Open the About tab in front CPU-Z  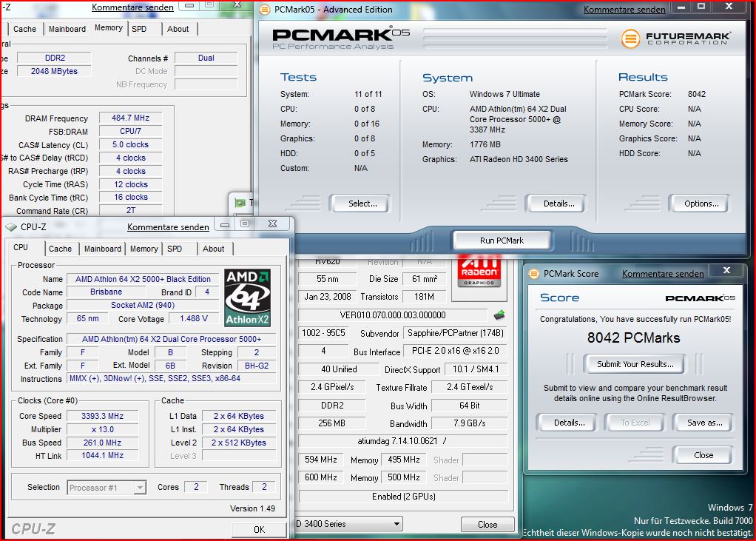point(214,249)
